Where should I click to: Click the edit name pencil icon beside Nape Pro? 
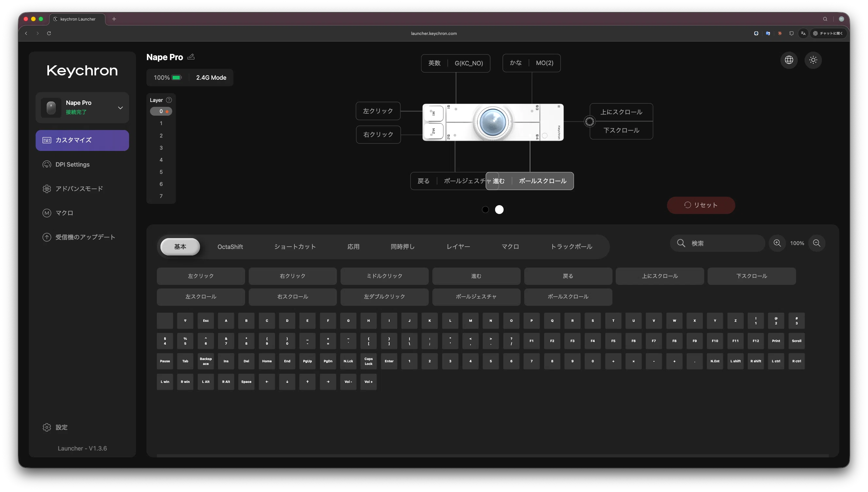pyautogui.click(x=191, y=57)
